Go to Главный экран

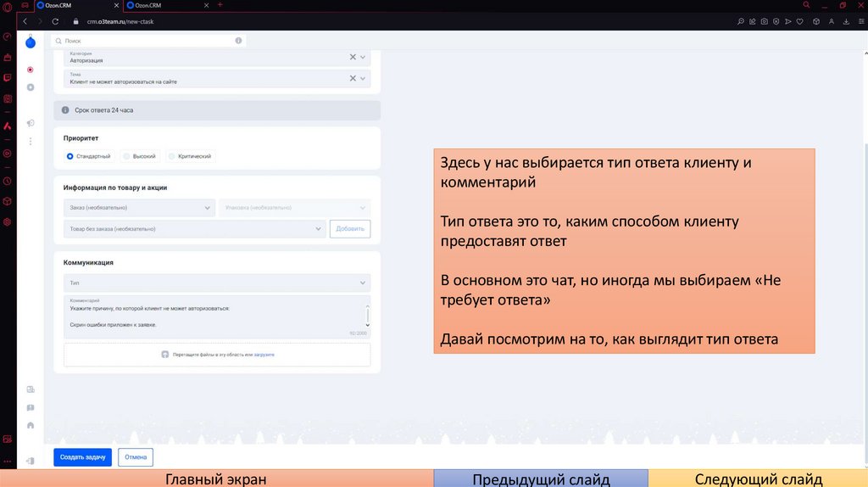pos(216,479)
